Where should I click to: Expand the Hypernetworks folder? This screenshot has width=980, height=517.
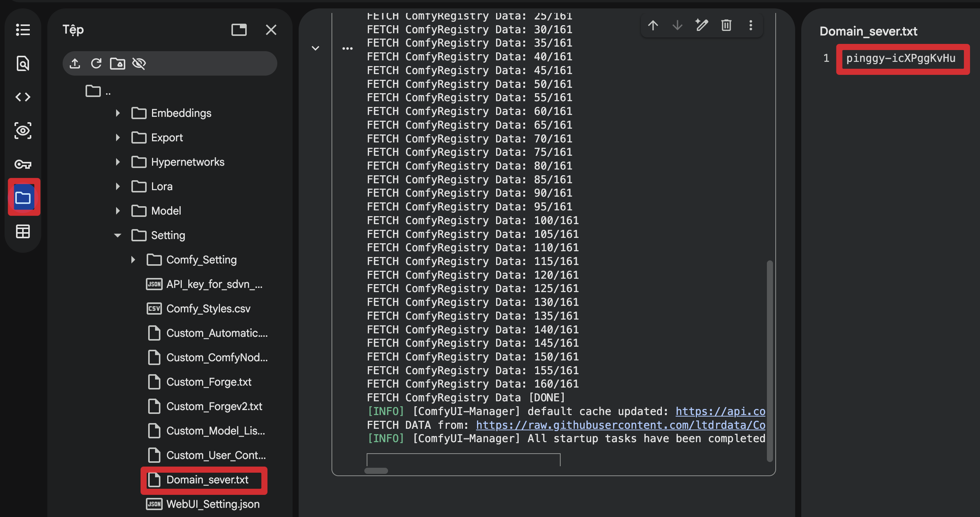click(x=118, y=162)
